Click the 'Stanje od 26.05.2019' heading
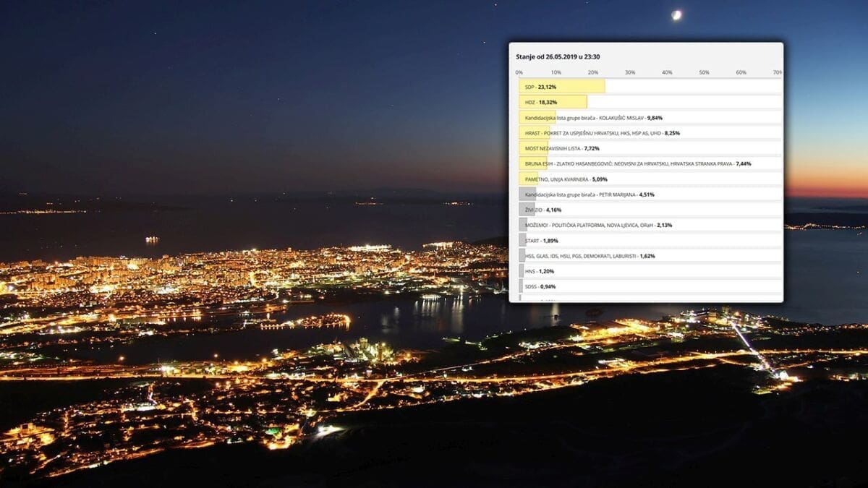 pyautogui.click(x=558, y=56)
